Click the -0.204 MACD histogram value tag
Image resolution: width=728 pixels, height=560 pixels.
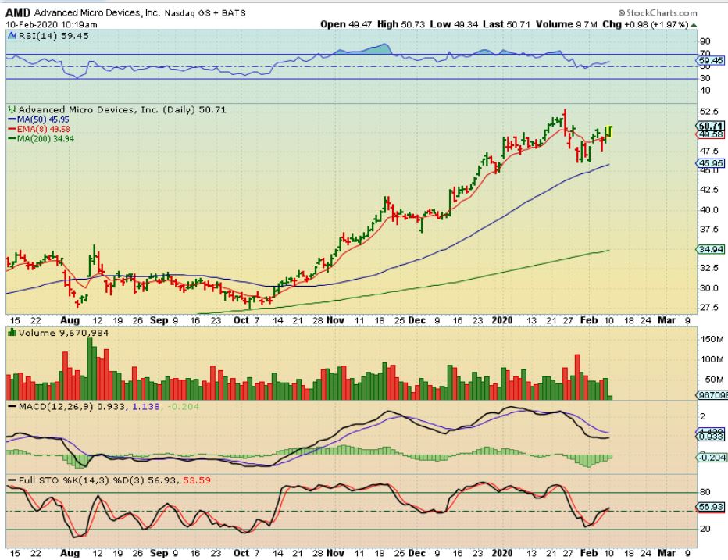click(712, 458)
